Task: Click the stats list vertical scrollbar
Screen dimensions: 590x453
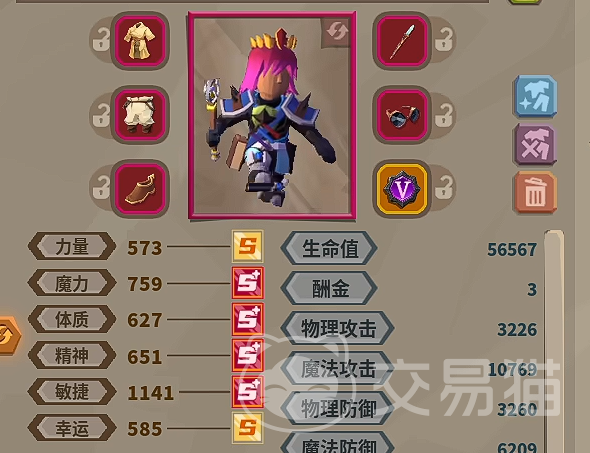Action: [x=554, y=341]
